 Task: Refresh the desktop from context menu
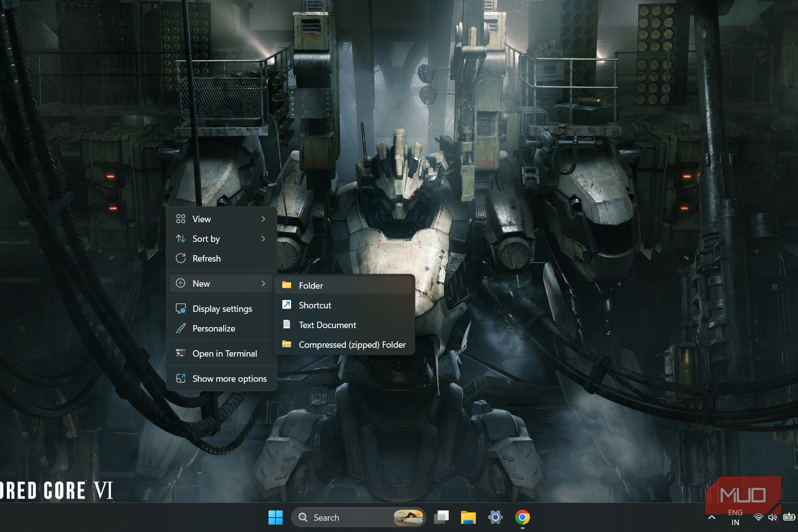pos(222,259)
